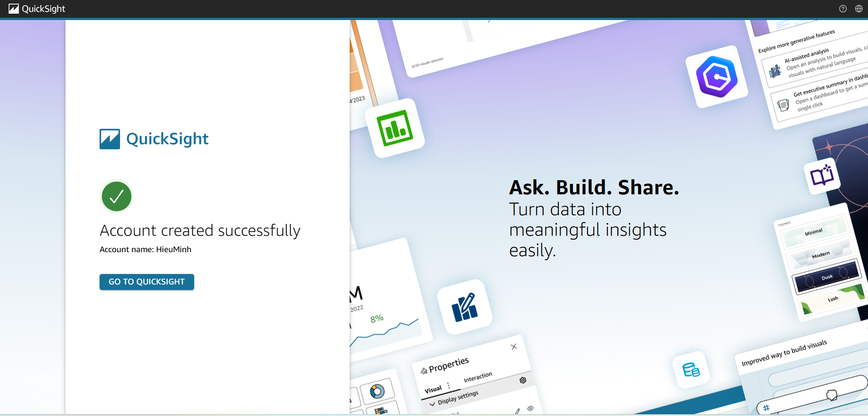This screenshot has height=416, width=868.
Task: Click the 'Account created successfully' heading
Action: click(200, 231)
